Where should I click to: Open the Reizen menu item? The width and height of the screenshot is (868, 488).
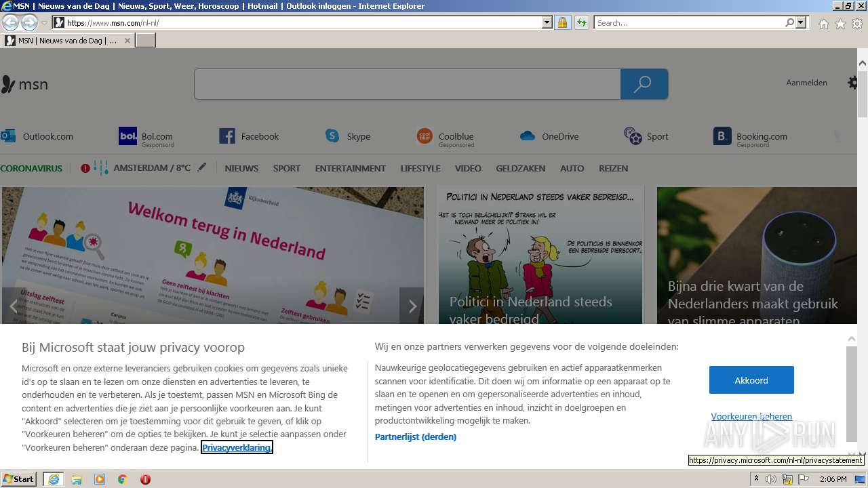(614, 168)
